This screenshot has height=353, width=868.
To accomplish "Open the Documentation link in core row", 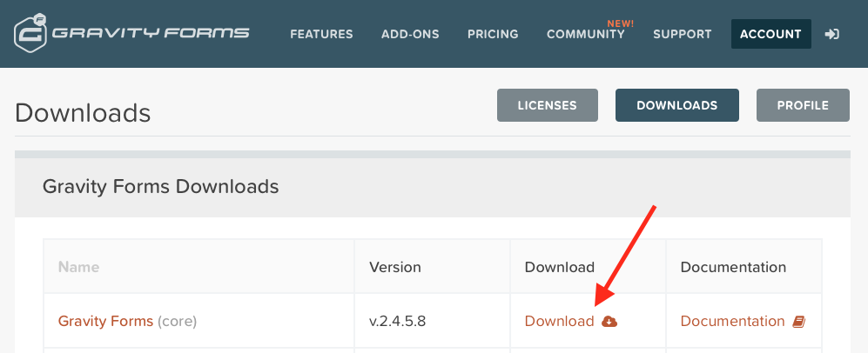I will [x=732, y=321].
